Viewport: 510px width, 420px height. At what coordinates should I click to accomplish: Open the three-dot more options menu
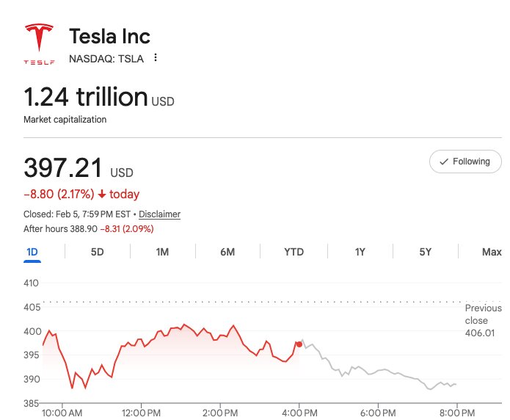pos(156,58)
